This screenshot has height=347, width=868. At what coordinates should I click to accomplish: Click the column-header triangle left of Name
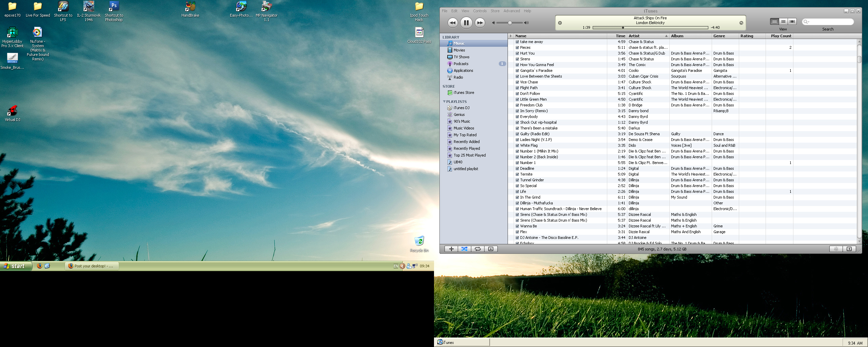coord(511,36)
